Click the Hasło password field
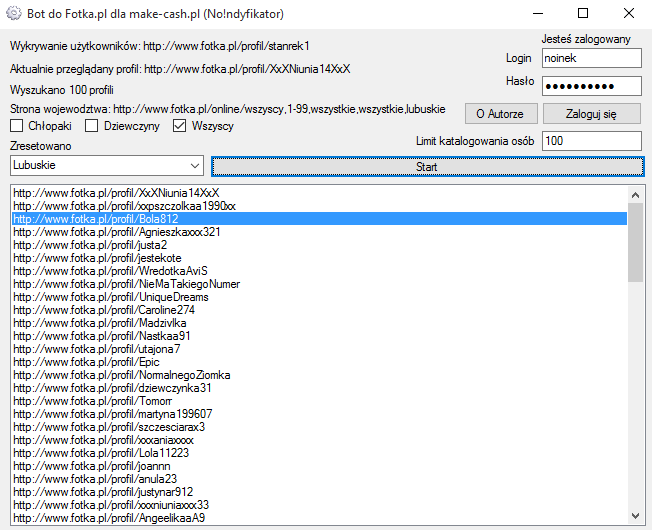This screenshot has width=652, height=530. point(590,84)
